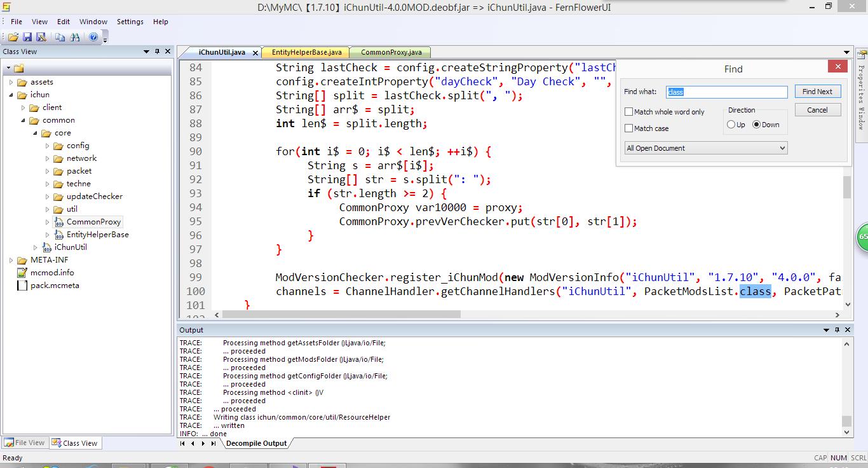The height and width of the screenshot is (468, 868).
Task: Select the network folder
Action: (81, 158)
